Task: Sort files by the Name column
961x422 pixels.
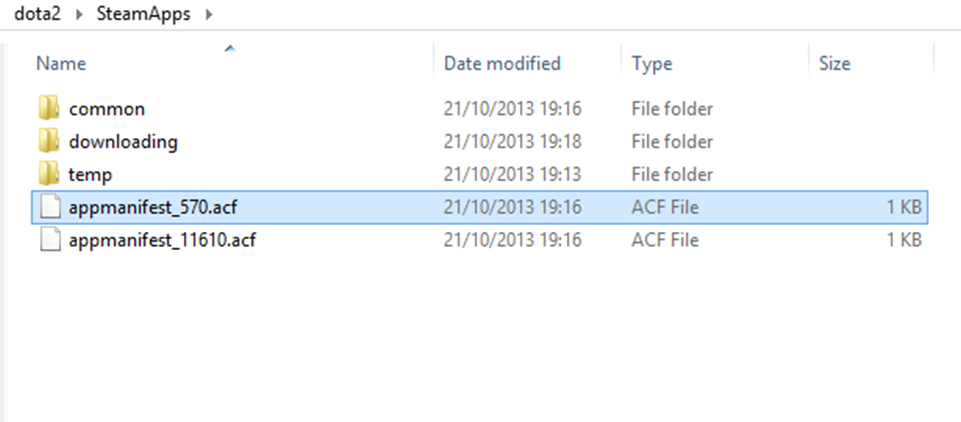Action: (x=61, y=64)
